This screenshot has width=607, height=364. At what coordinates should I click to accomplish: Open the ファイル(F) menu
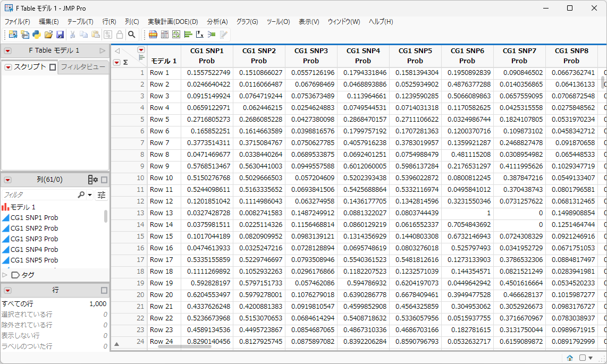click(18, 22)
